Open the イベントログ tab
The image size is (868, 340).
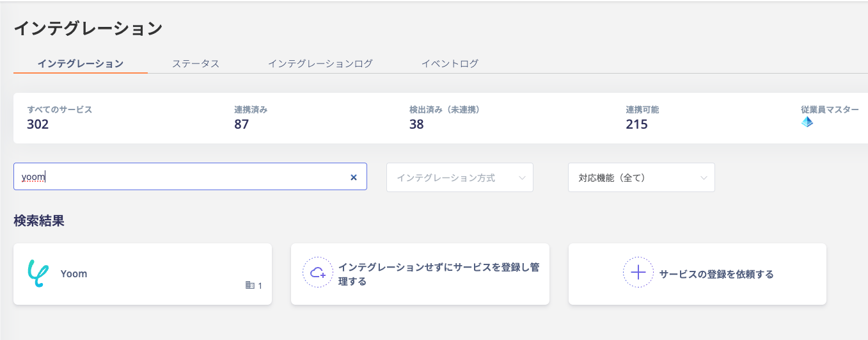[450, 63]
